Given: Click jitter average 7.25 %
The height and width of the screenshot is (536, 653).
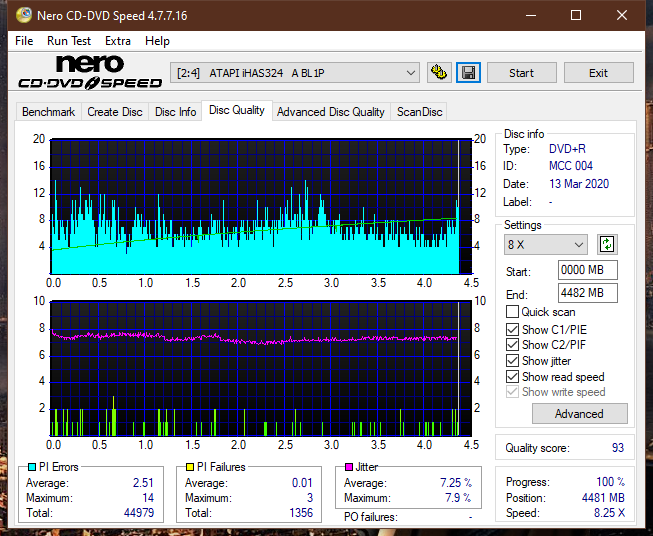Looking at the screenshot, I should (456, 483).
